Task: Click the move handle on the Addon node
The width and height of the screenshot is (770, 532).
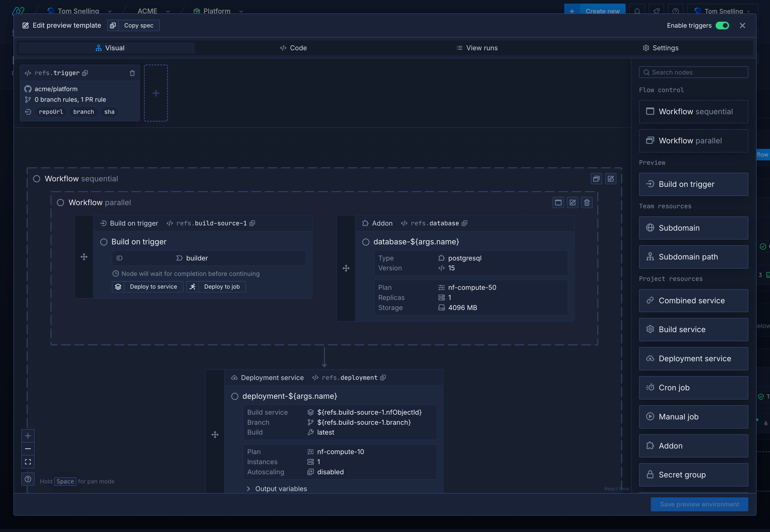Action: tap(346, 268)
